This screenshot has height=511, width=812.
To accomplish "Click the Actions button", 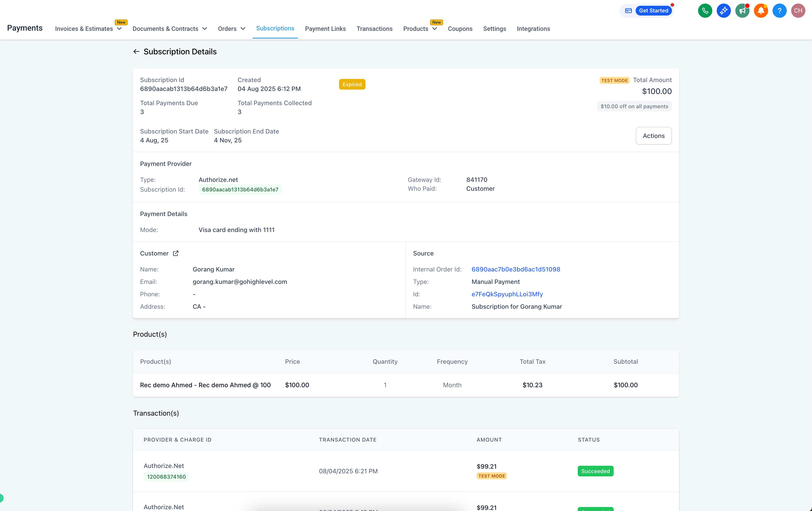I will coord(653,136).
